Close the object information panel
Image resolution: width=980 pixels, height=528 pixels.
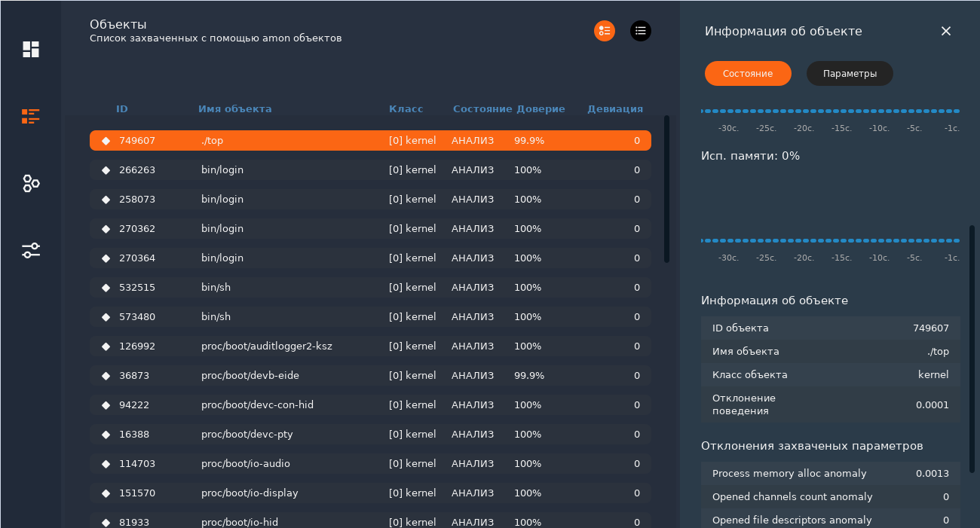coord(945,31)
